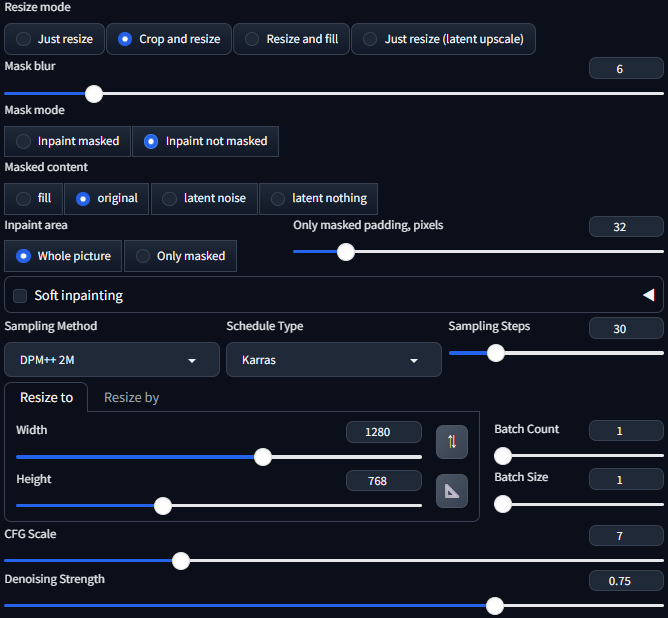This screenshot has height=618, width=668.
Task: Click the Mask blur slider handle
Action: (94, 94)
